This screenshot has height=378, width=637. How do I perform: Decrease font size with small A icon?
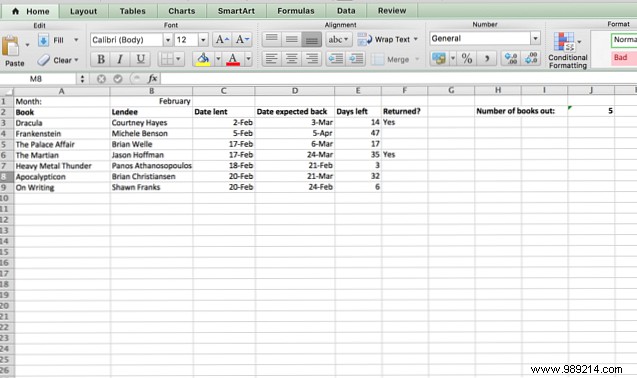click(242, 39)
